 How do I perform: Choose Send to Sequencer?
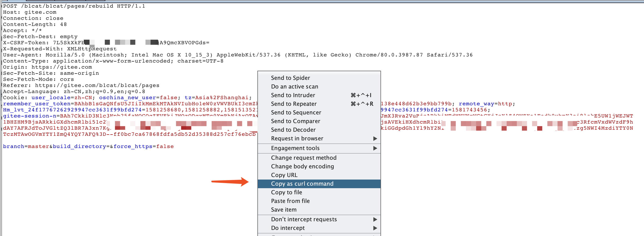pyautogui.click(x=319, y=112)
